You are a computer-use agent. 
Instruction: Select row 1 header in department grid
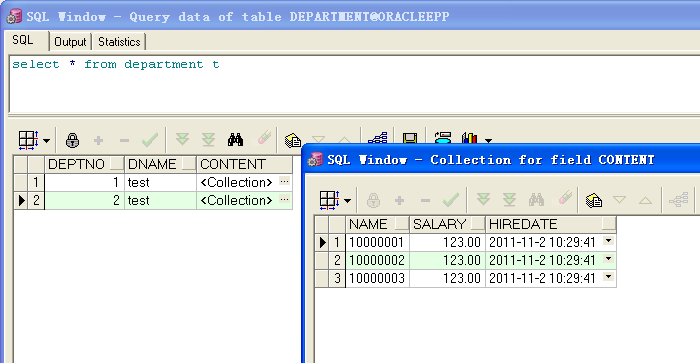[36, 182]
